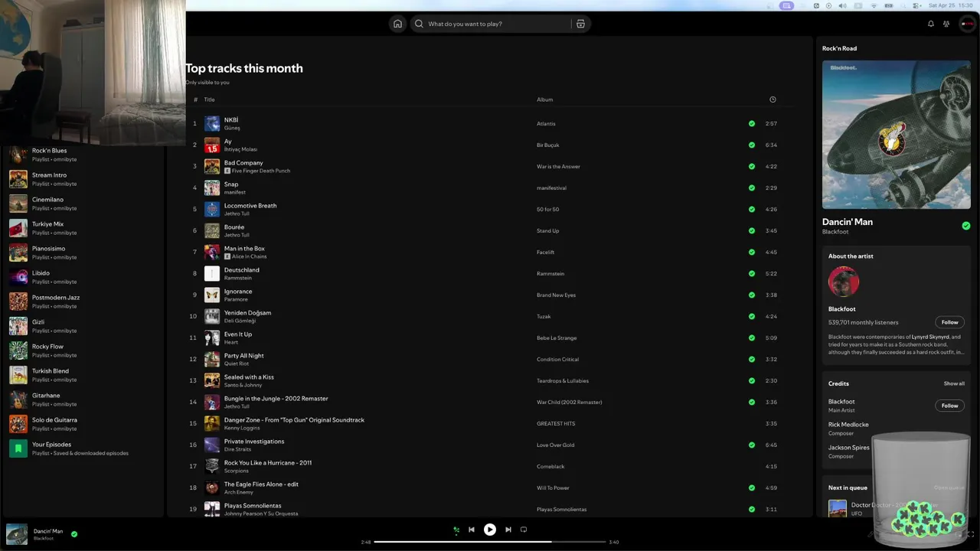Click the search magnifier icon

pos(419,24)
